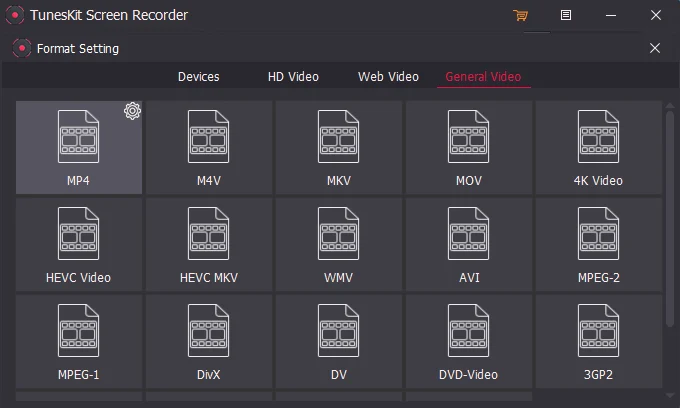This screenshot has width=680, height=408.
Task: Select the MOV format icon
Action: pyautogui.click(x=469, y=137)
